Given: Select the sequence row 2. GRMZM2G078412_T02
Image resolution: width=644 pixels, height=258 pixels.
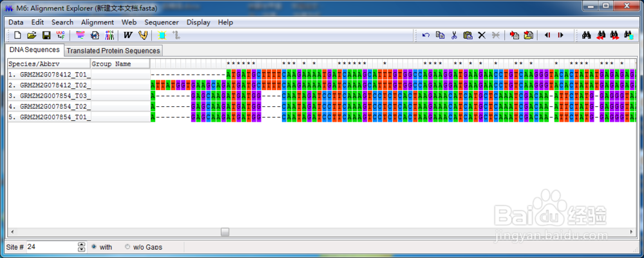Looking at the screenshot, I should point(49,85).
